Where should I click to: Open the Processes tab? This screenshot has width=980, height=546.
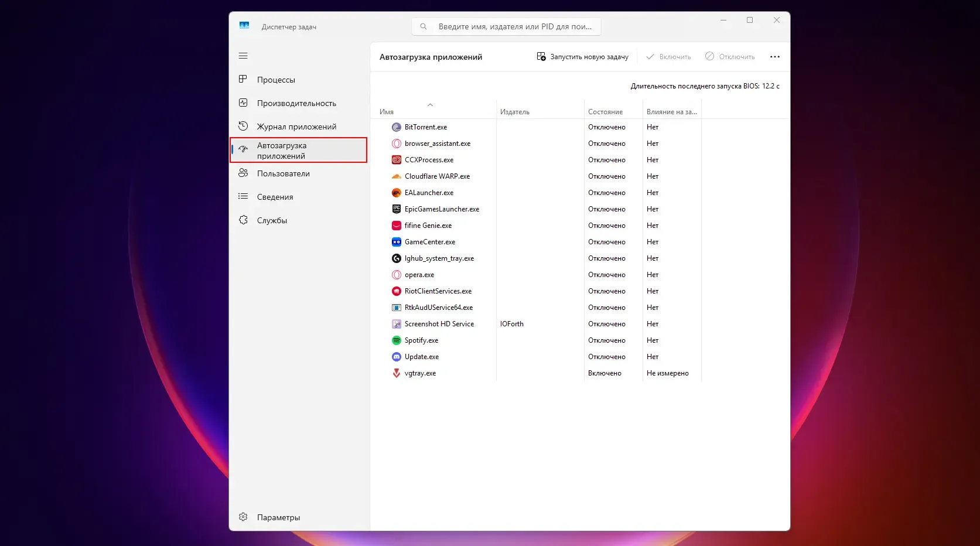coord(276,80)
